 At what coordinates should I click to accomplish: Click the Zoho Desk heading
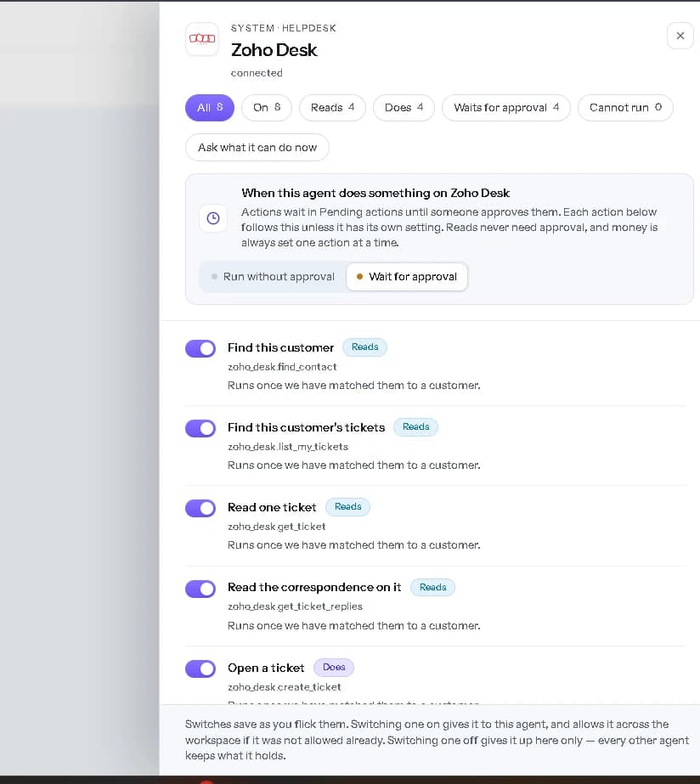click(x=274, y=50)
